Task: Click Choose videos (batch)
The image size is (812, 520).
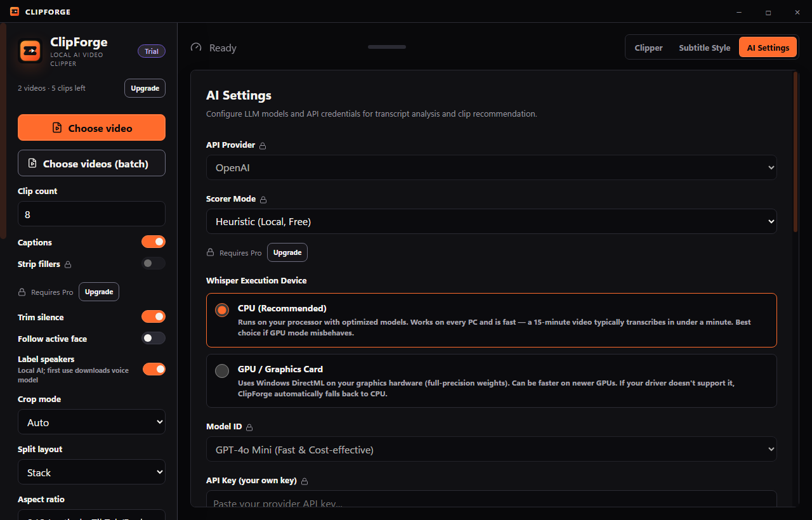Action: 91,163
